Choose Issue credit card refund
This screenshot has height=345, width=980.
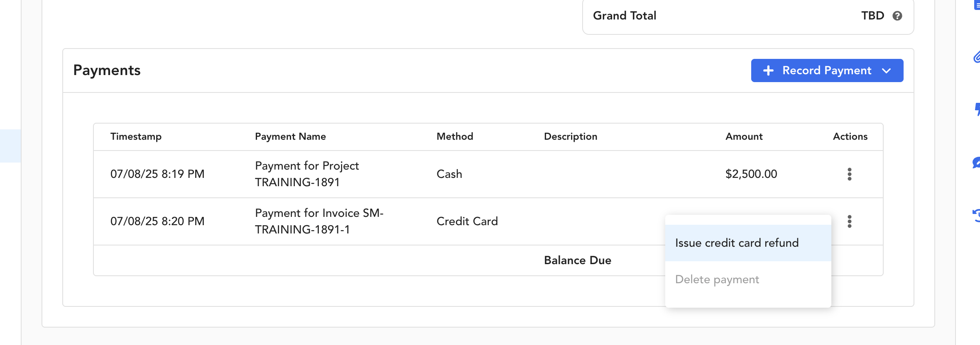[x=737, y=243]
